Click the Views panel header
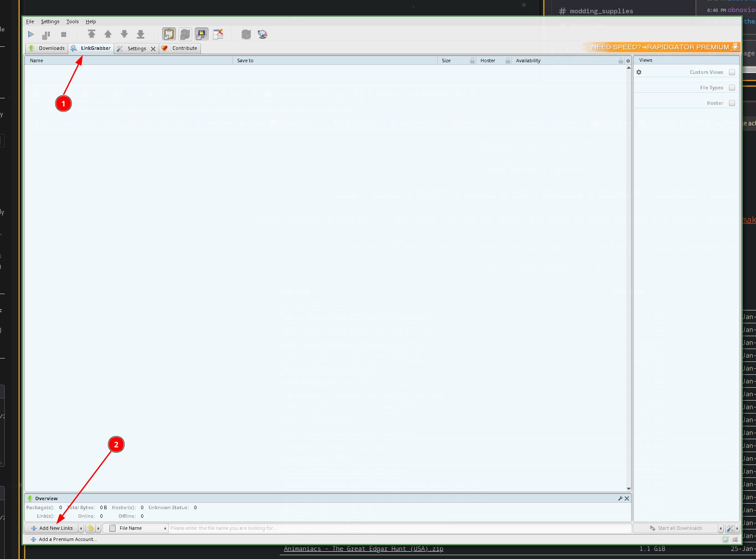This screenshot has width=756, height=559. (x=686, y=60)
